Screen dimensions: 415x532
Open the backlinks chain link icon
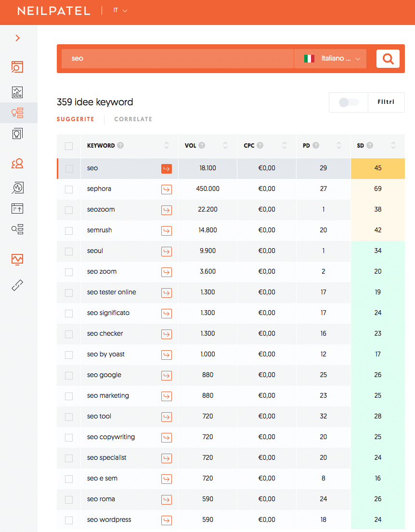click(17, 285)
